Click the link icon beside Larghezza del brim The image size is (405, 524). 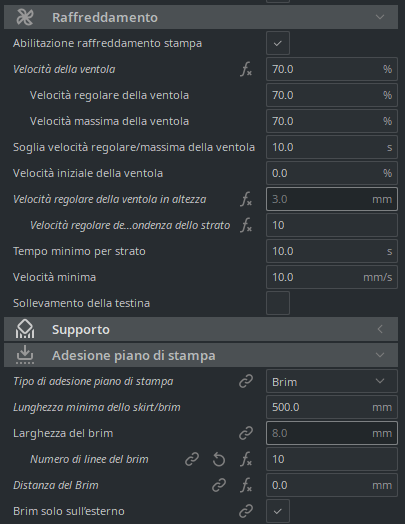(246, 433)
